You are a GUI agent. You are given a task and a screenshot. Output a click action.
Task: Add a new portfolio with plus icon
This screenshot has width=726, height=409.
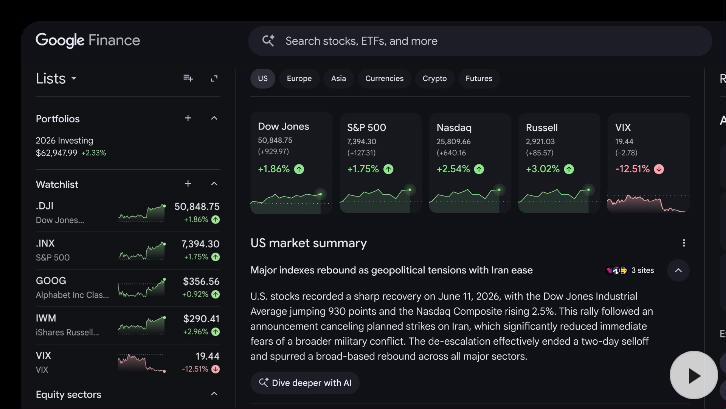(188, 118)
